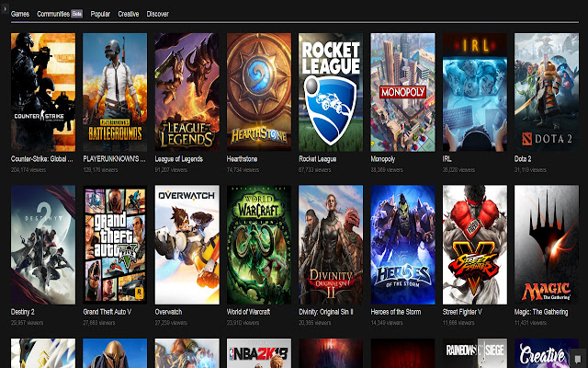Open the Counter-Strike box art
Viewport: 588px width, 368px height.
point(43,92)
